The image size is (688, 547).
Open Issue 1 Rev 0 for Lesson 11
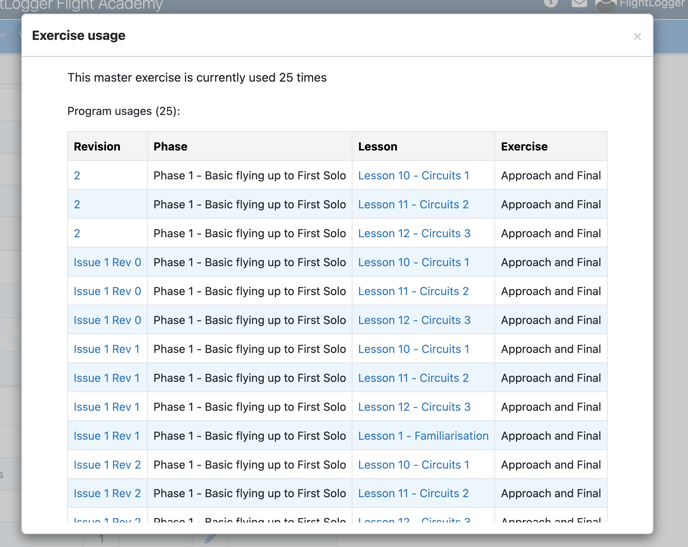tap(107, 291)
